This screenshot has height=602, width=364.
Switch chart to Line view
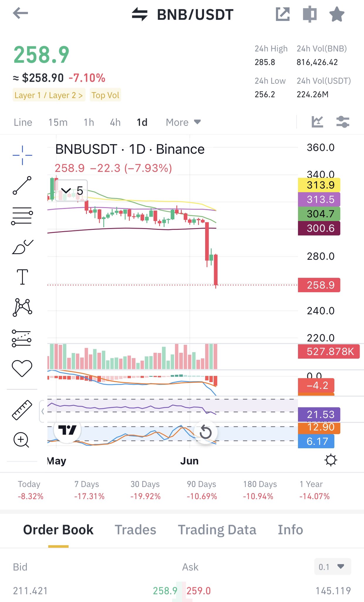click(x=23, y=122)
